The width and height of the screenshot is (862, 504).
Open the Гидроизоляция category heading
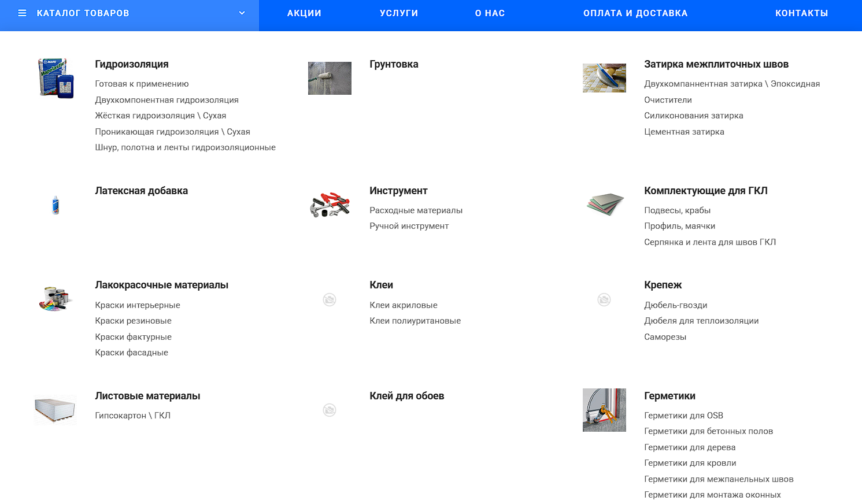tap(132, 64)
